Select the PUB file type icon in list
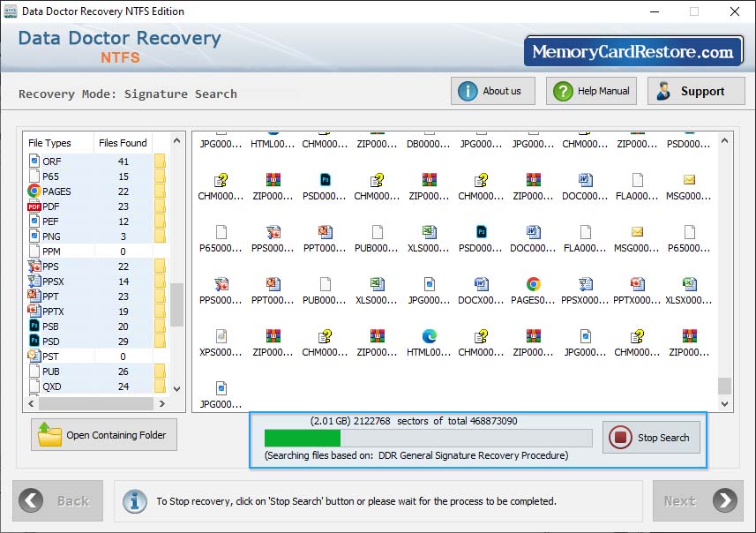756x533 pixels. [34, 371]
